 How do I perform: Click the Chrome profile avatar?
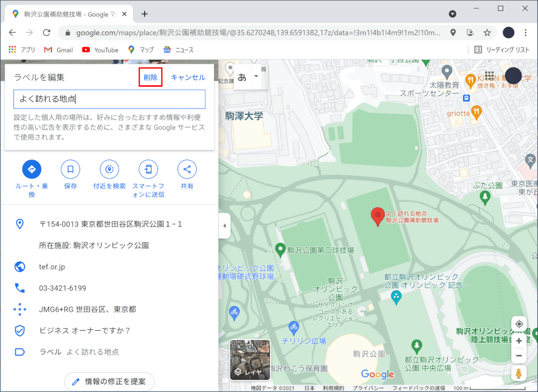pos(509,32)
